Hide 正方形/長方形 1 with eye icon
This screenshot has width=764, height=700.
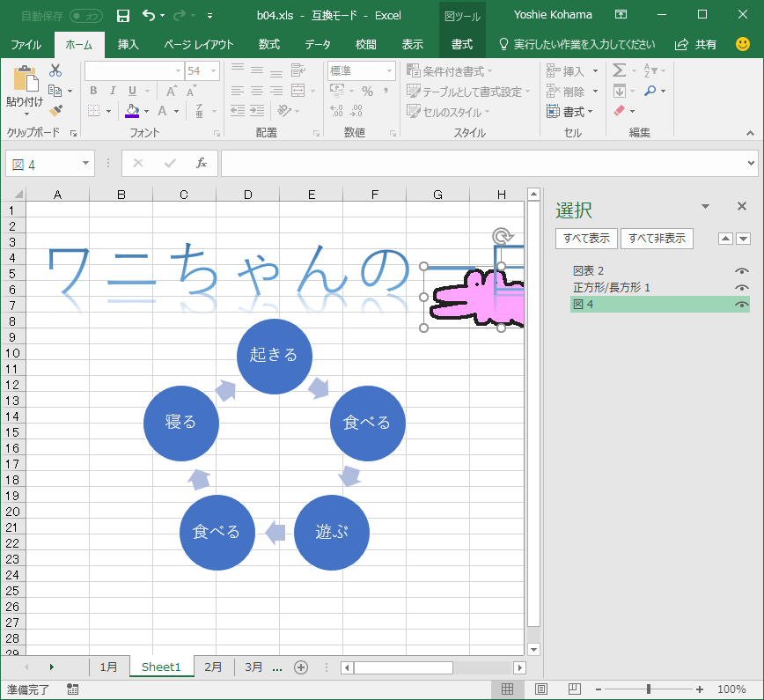coord(742,288)
